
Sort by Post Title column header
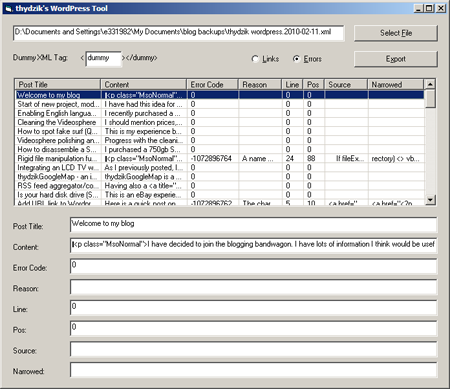coord(57,84)
